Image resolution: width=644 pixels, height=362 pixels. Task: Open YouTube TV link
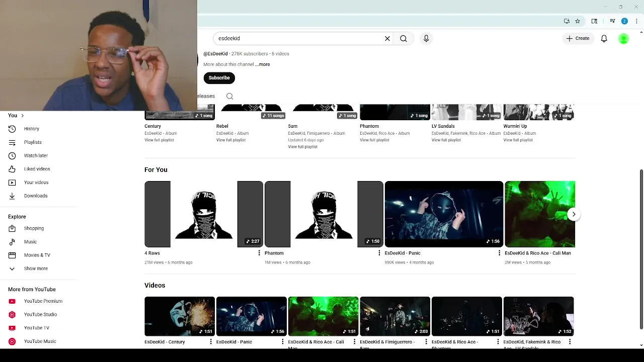click(x=38, y=328)
